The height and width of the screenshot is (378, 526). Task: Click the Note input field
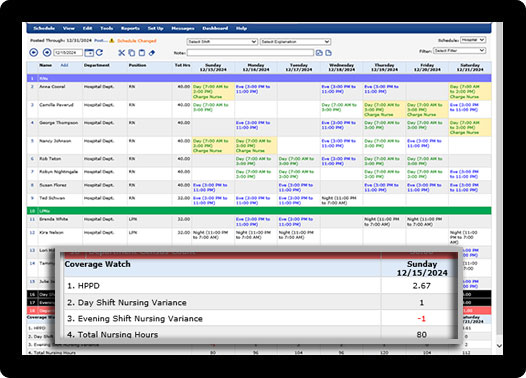point(250,53)
